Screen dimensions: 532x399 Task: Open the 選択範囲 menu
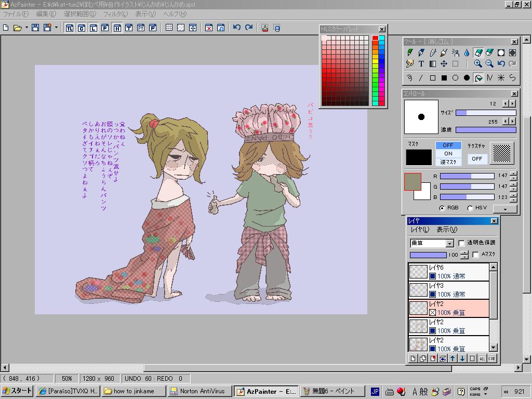[79, 14]
